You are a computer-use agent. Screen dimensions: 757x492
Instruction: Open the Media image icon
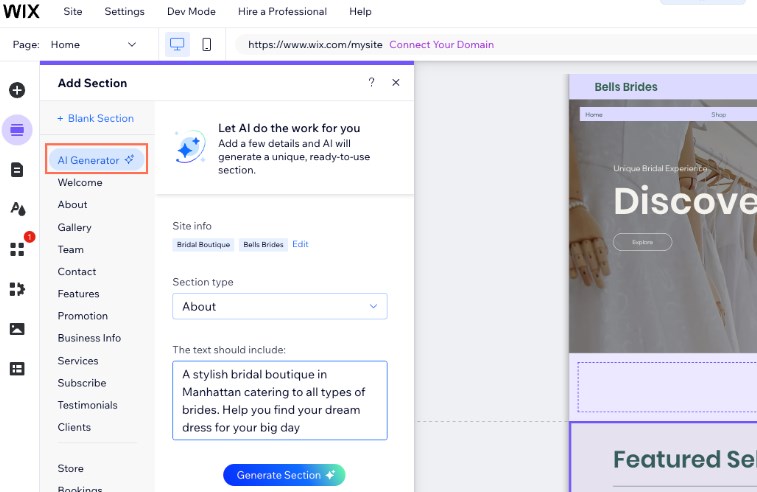click(17, 329)
